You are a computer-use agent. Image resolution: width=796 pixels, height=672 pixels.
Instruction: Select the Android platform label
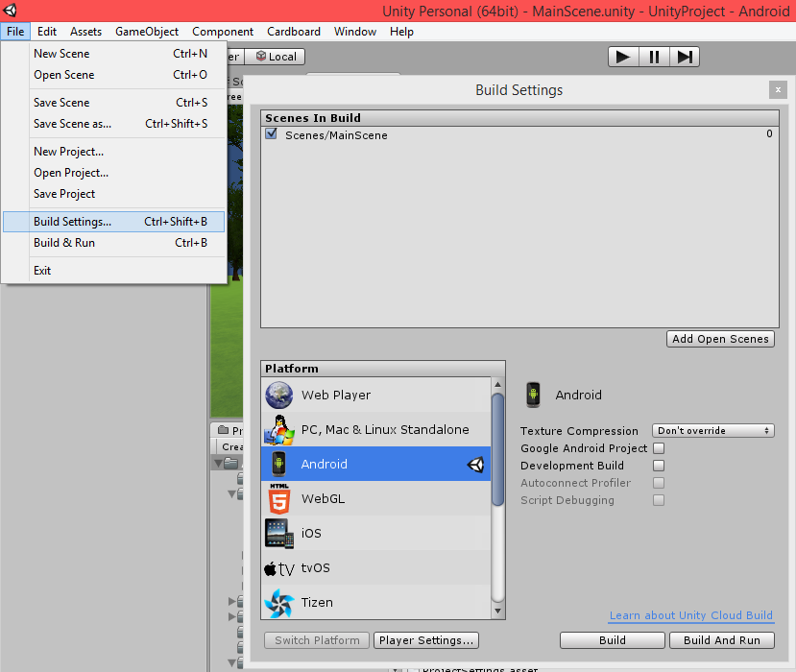tap(324, 464)
